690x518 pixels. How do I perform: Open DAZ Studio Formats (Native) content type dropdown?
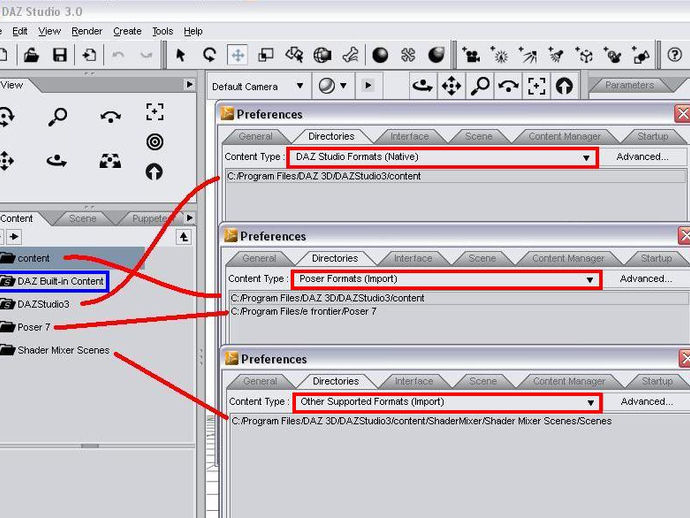(x=442, y=157)
